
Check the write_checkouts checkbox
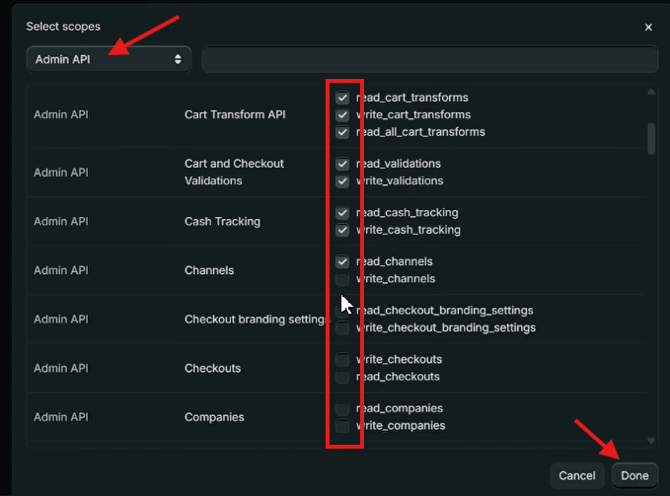[x=343, y=360]
